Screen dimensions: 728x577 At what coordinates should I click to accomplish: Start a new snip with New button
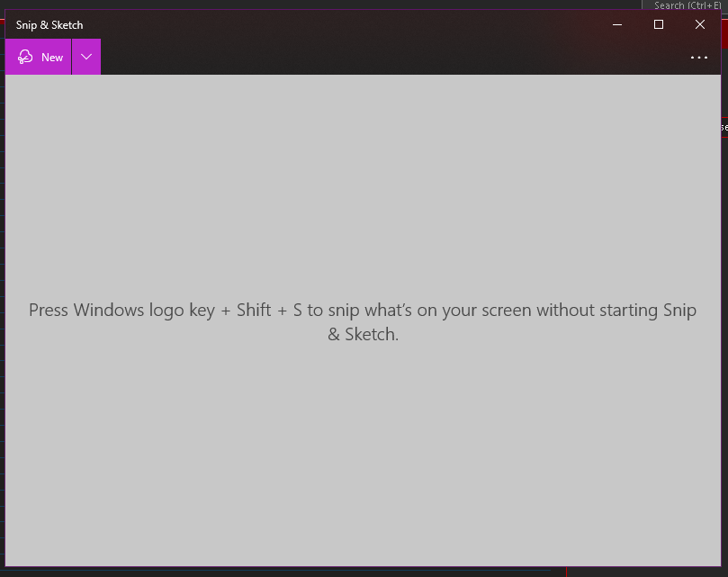coord(38,57)
